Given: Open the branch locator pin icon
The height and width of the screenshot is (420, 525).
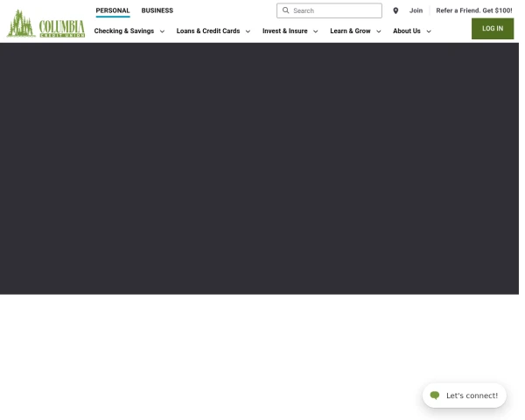Looking at the screenshot, I should click(x=395, y=10).
